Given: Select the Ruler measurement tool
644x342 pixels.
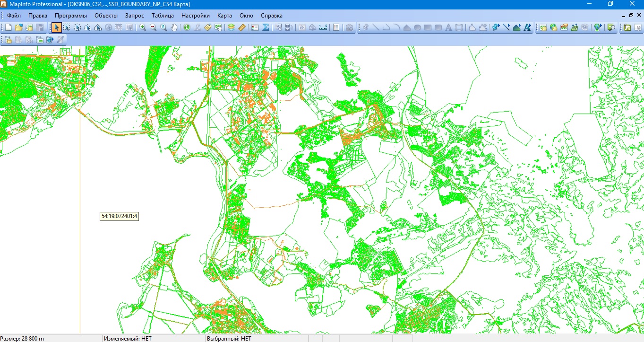Looking at the screenshot, I should [241, 27].
